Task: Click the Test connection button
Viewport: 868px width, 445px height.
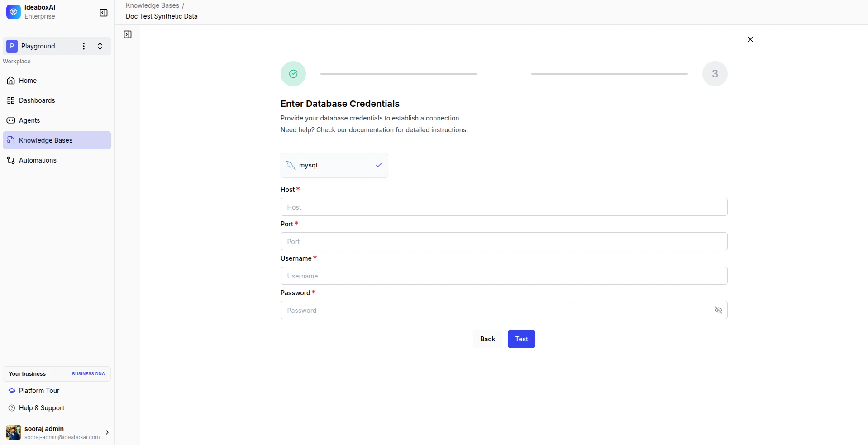Action: pyautogui.click(x=521, y=339)
